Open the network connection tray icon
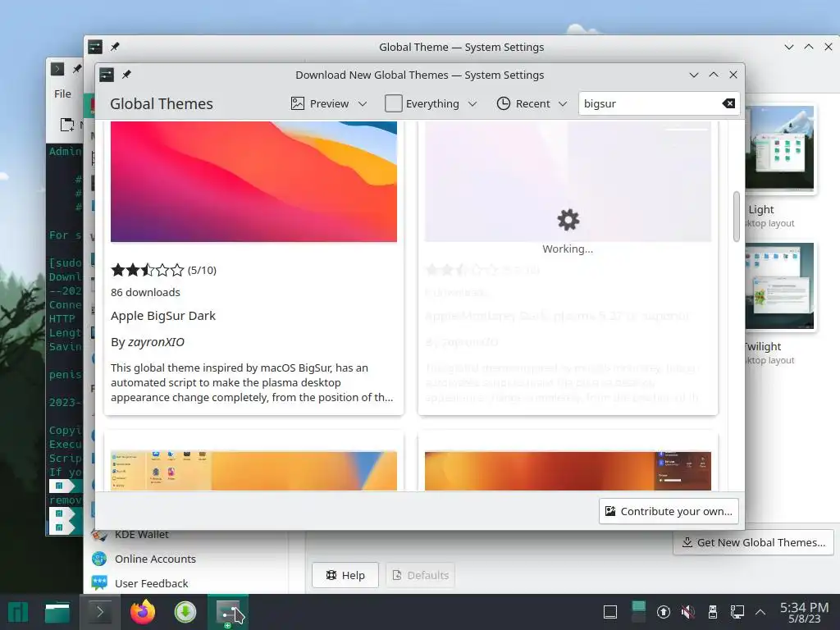 point(737,612)
